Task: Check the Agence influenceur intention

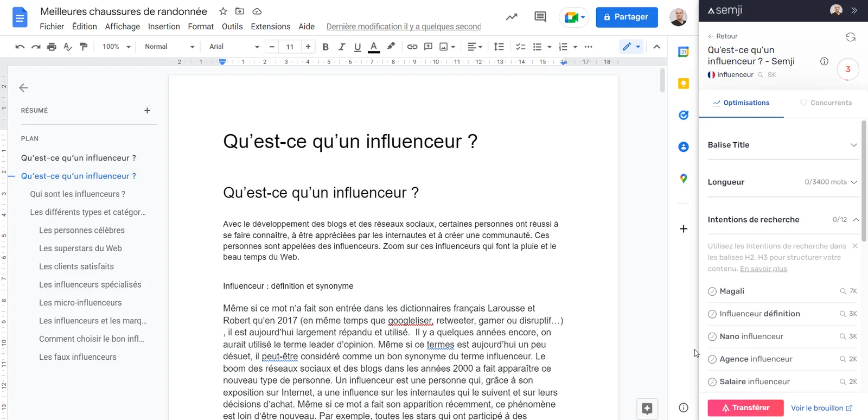Action: point(712,359)
